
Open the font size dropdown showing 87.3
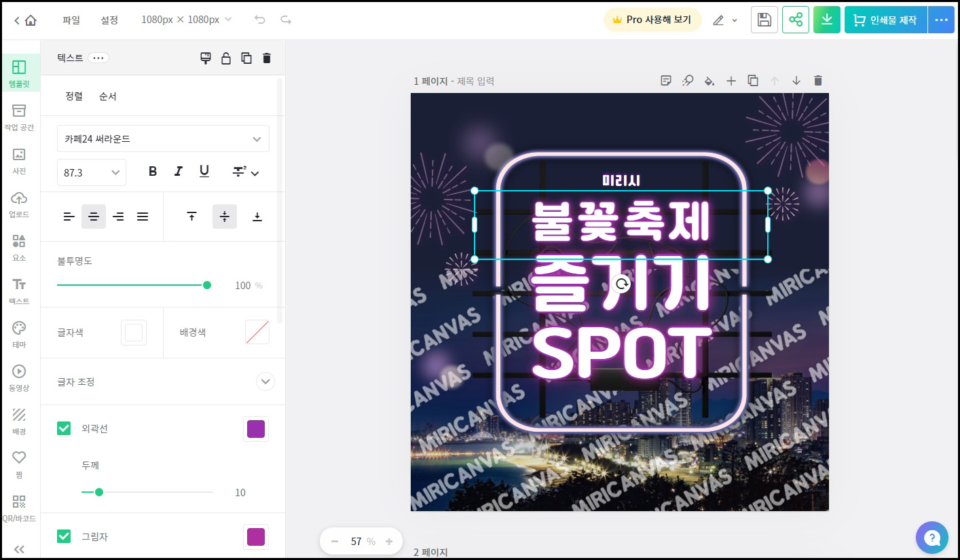pos(91,172)
